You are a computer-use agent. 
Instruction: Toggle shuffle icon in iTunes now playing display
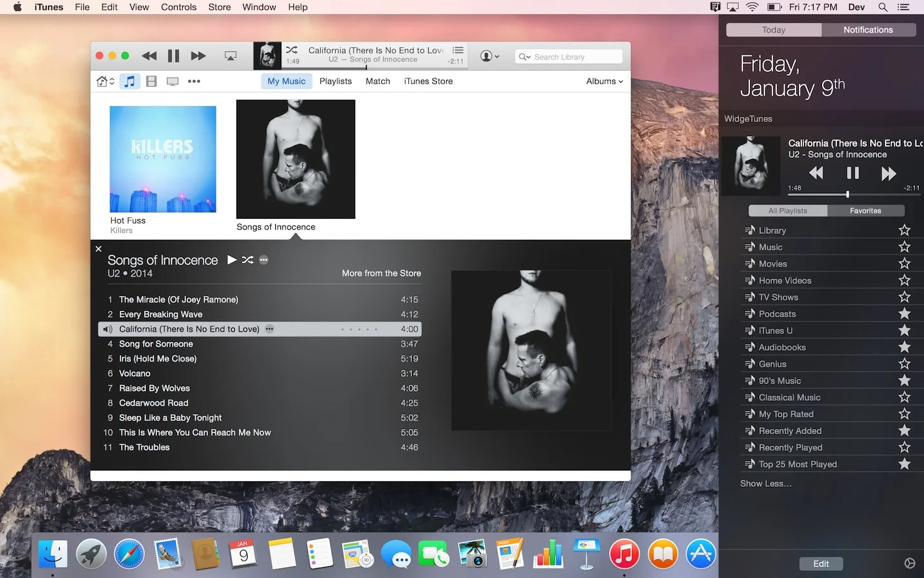(291, 49)
